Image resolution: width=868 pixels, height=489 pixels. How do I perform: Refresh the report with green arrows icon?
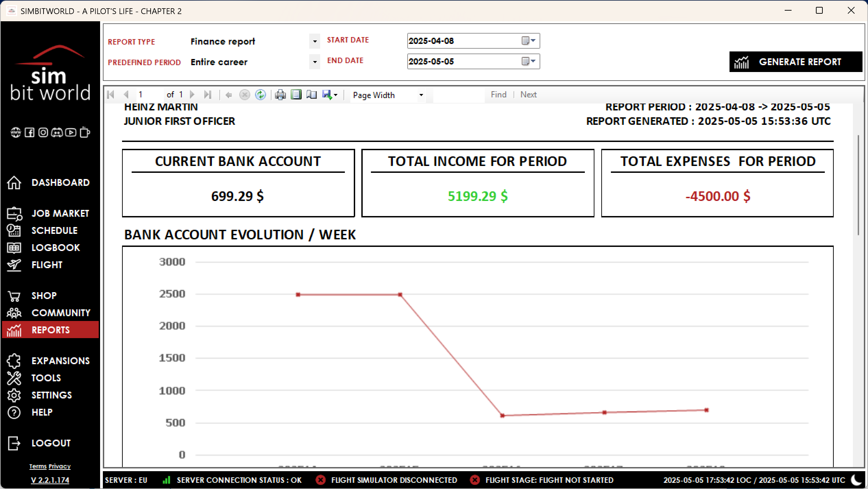click(x=261, y=95)
